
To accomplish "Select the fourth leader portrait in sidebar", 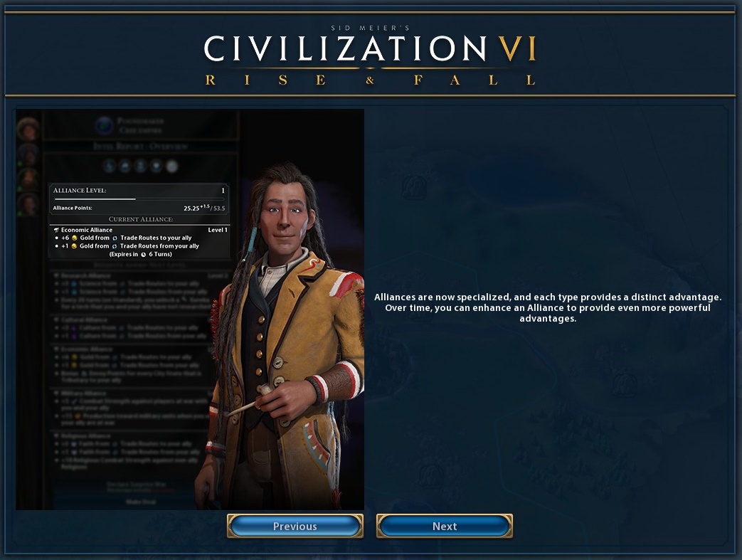I will coord(28,205).
